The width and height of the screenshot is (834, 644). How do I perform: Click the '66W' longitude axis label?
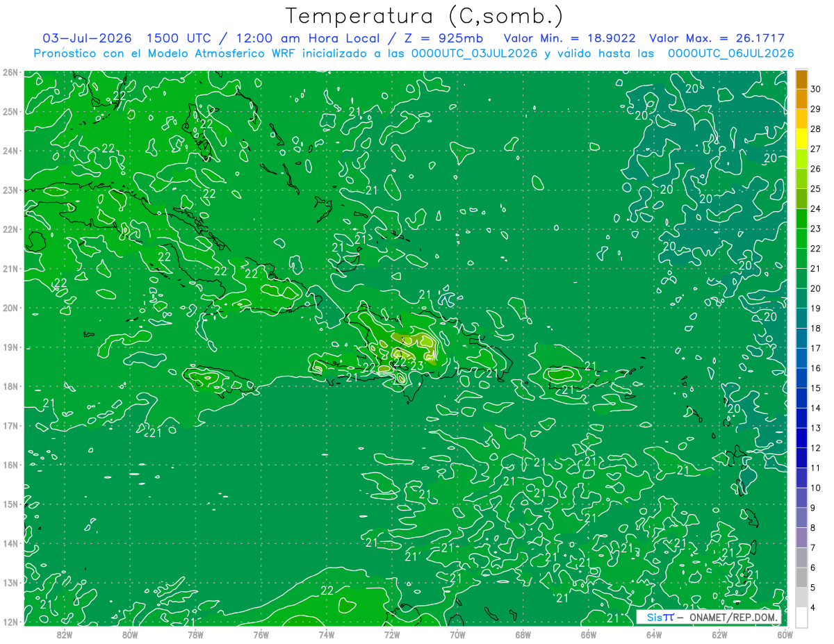(x=588, y=634)
